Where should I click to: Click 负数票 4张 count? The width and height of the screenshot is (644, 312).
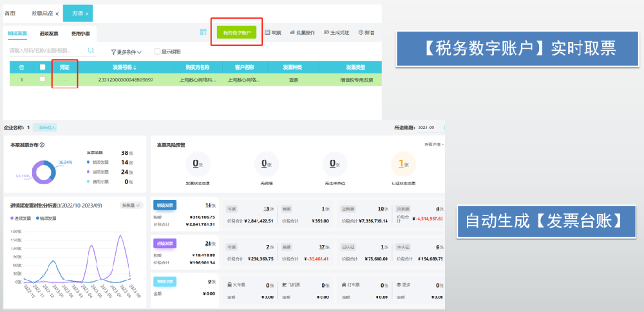(440, 209)
